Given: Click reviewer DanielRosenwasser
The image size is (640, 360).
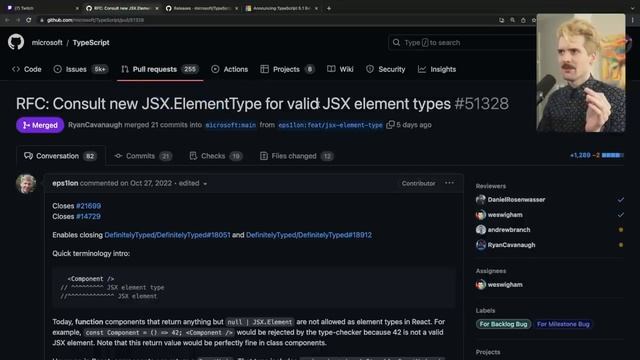Looking at the screenshot, I should [516, 200].
